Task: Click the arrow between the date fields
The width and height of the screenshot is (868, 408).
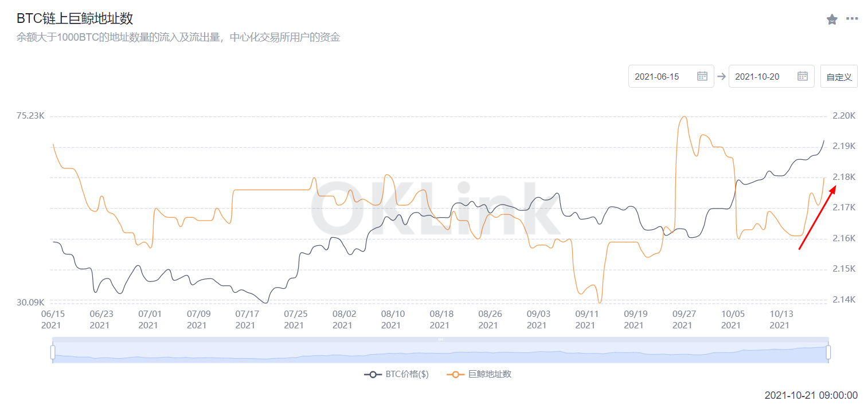Action: [x=721, y=76]
